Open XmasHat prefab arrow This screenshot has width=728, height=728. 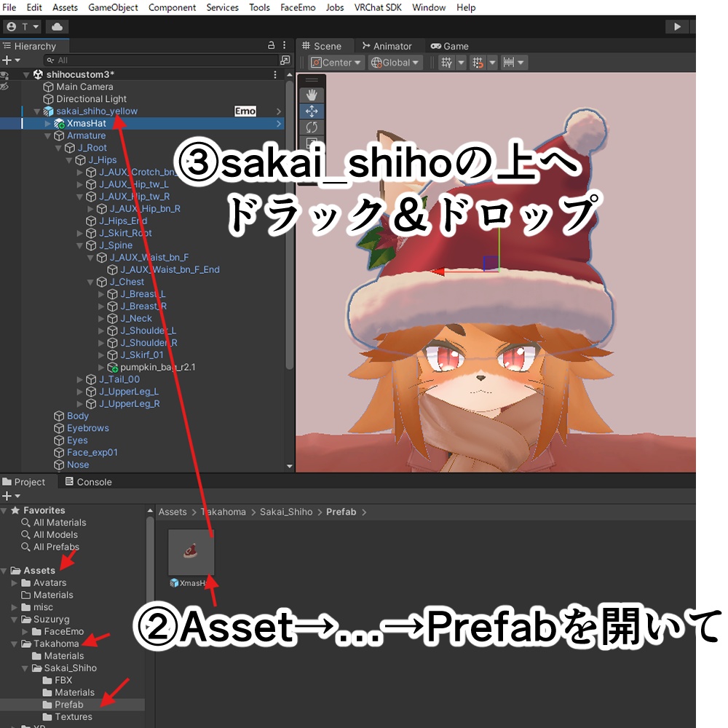pyautogui.click(x=279, y=124)
